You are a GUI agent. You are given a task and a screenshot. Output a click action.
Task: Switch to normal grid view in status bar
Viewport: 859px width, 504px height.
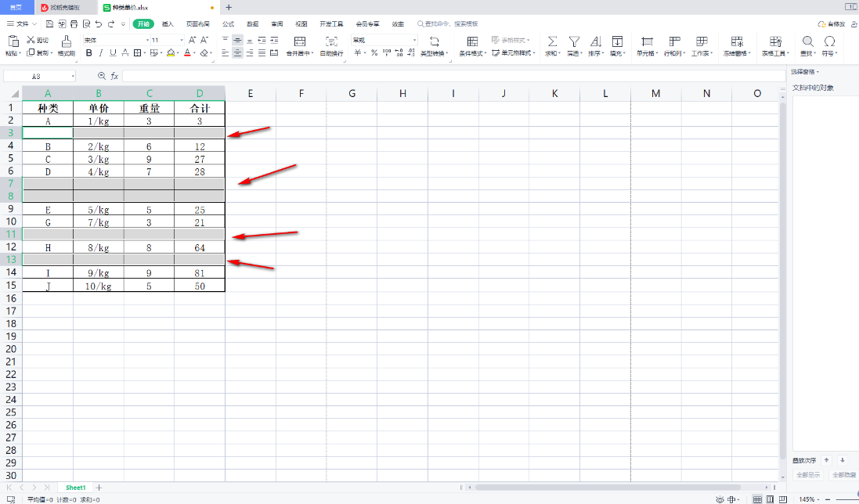tap(757, 499)
